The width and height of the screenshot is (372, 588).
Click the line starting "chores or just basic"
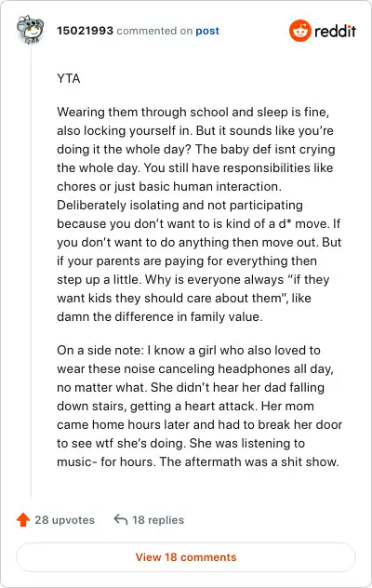click(x=169, y=186)
